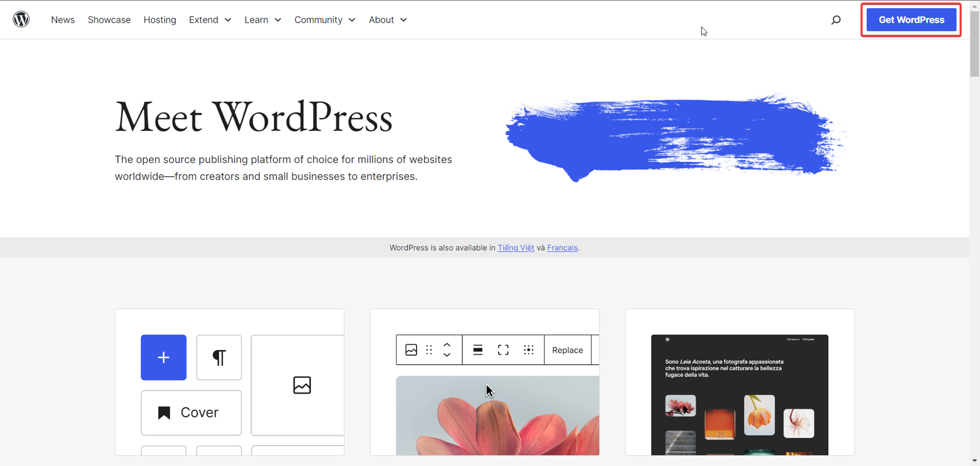Click the blue plus block inserter icon

[164, 357]
